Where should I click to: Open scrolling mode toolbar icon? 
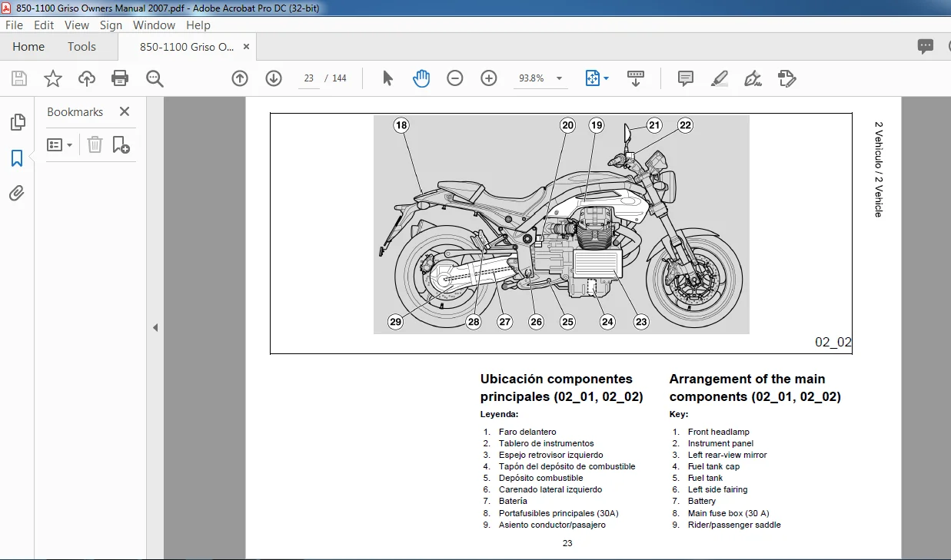coord(636,78)
